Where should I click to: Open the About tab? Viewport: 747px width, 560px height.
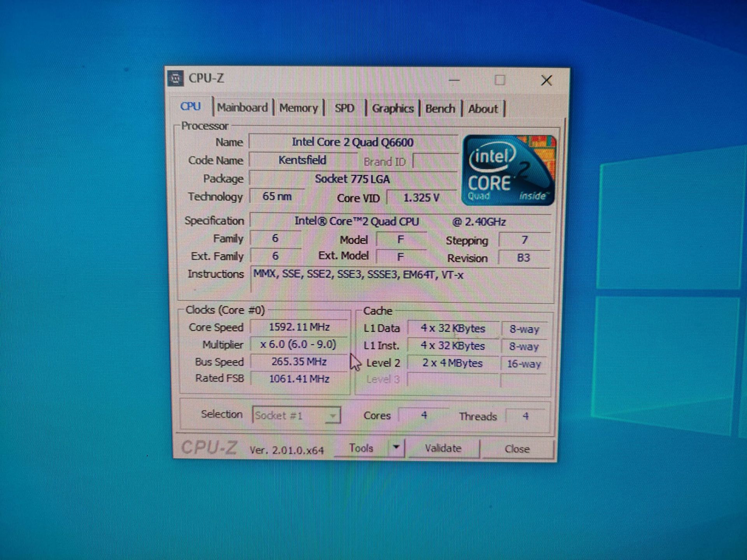pyautogui.click(x=483, y=109)
